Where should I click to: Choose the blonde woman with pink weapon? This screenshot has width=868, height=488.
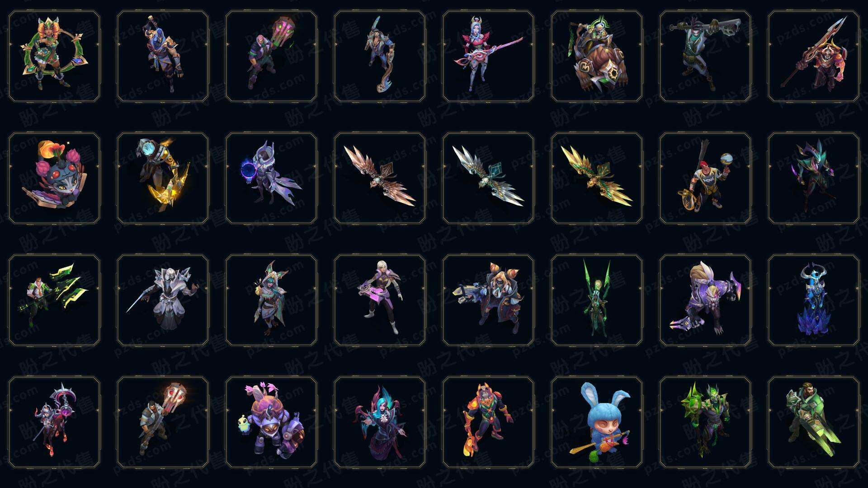click(x=380, y=300)
